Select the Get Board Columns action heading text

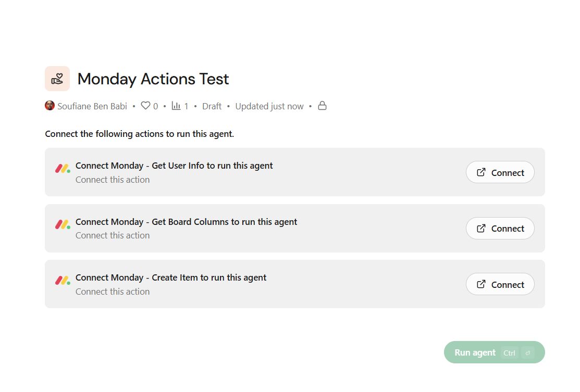[x=186, y=222]
